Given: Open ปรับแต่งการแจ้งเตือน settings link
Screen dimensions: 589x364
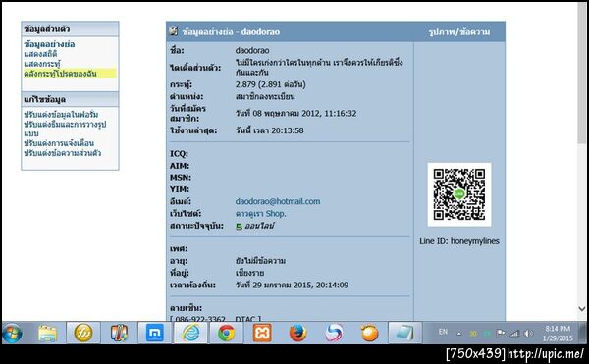Looking at the screenshot, I should (x=59, y=143).
